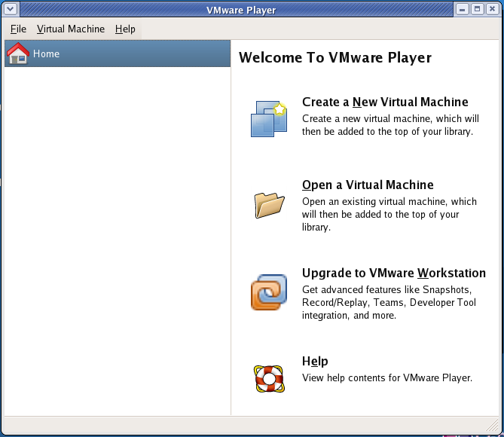Minimize the VMware Player window
Viewport: 504px width, 437px height.
(x=463, y=9)
